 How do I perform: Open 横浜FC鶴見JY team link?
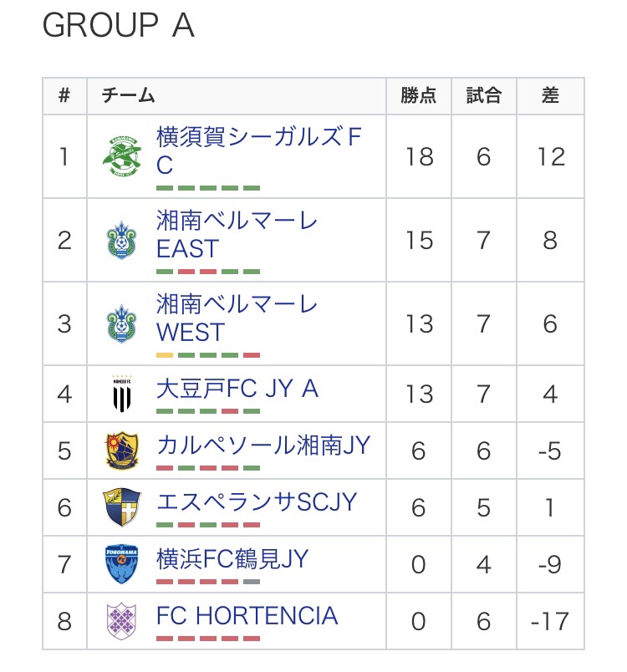[232, 559]
